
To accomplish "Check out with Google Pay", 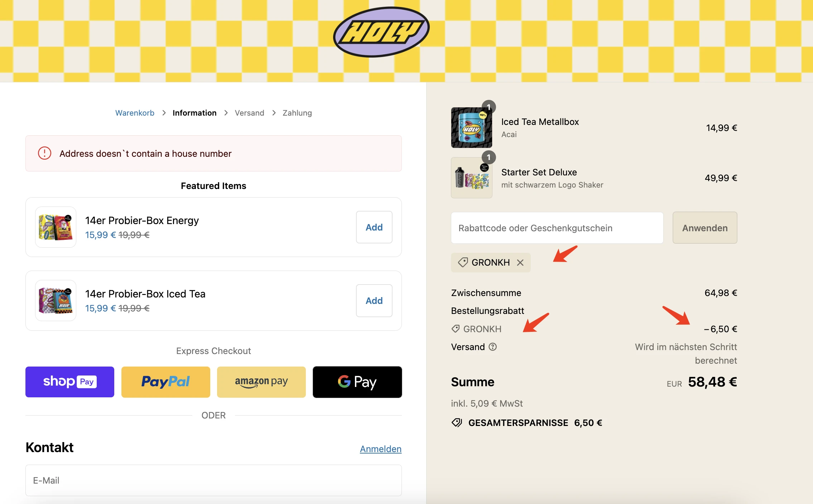I will pos(357,382).
